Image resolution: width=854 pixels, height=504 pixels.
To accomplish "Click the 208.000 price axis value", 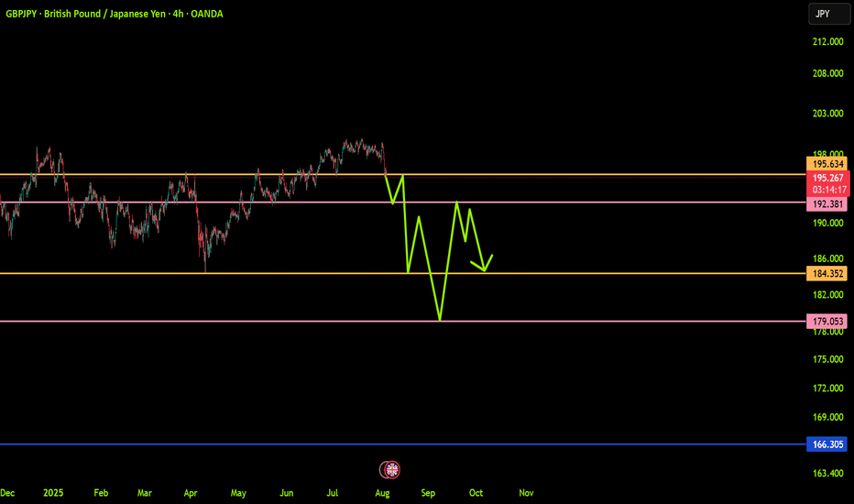I will click(x=827, y=73).
